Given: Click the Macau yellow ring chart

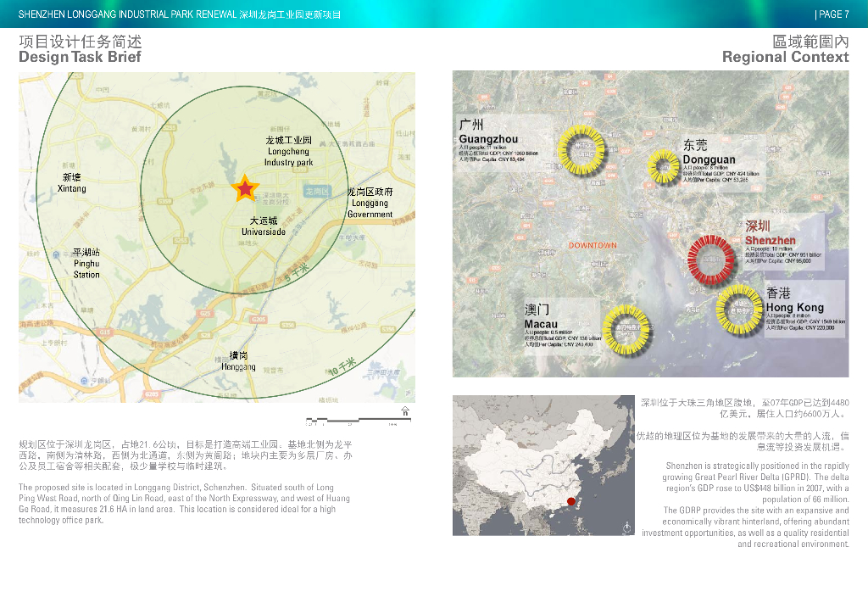Looking at the screenshot, I should click(626, 327).
